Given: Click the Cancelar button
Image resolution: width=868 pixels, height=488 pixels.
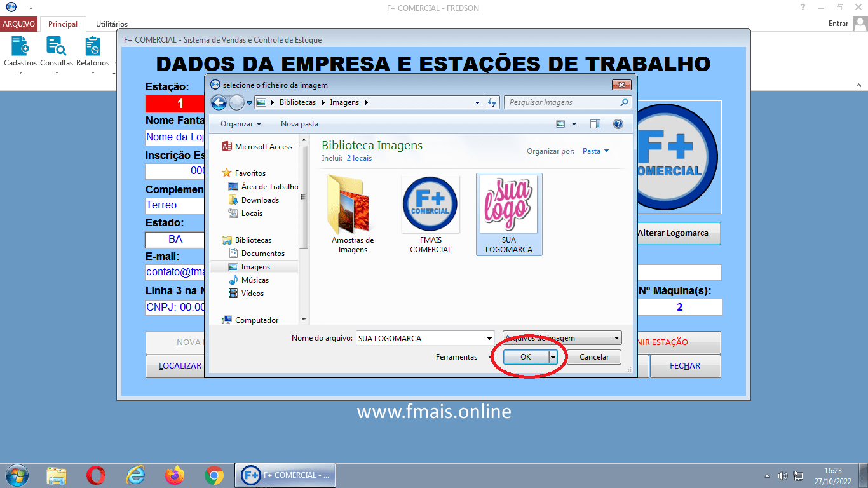Looking at the screenshot, I should click(x=594, y=357).
